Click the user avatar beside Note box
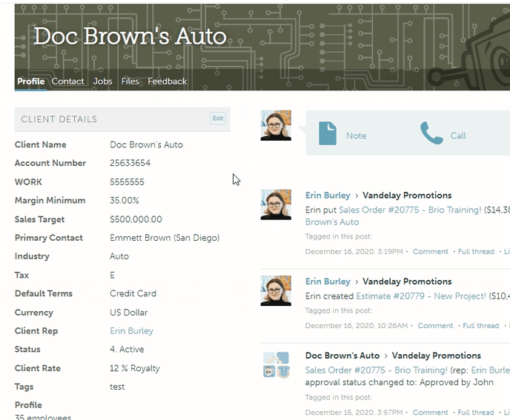Viewport: 510px width, 420px height. (x=276, y=125)
